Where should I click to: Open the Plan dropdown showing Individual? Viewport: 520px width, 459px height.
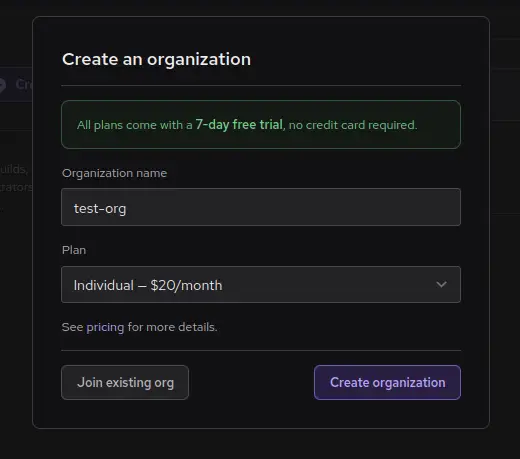261,285
